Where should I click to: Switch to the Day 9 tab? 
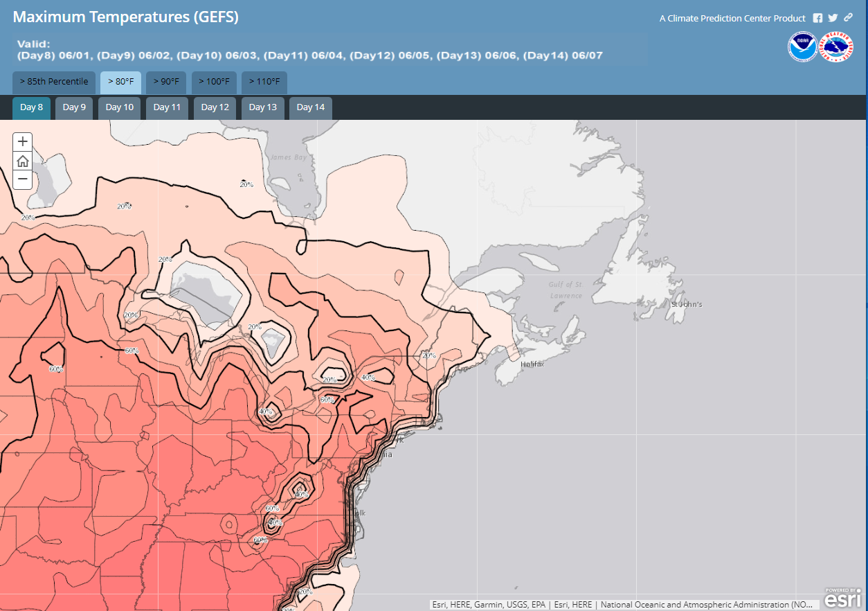74,107
